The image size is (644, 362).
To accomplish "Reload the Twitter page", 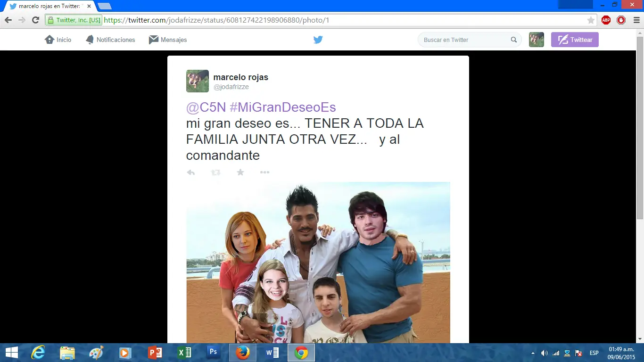I will [35, 20].
